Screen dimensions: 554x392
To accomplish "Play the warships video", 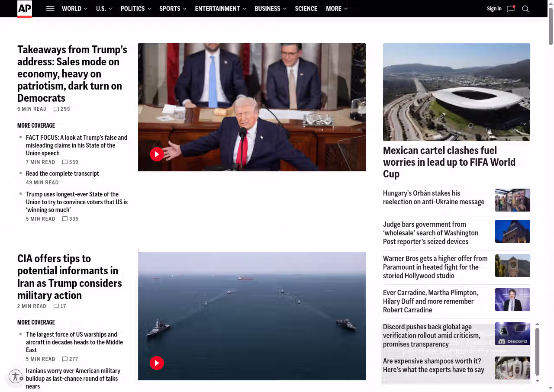I will [157, 363].
